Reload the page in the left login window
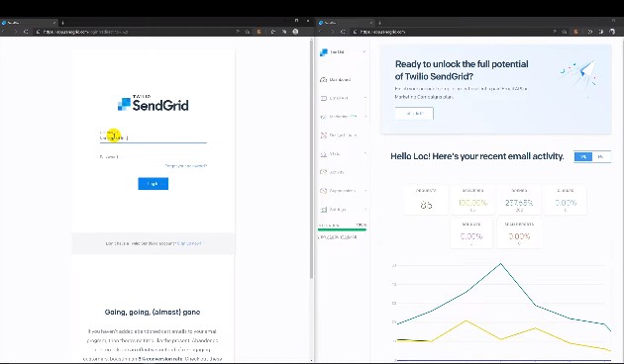The height and width of the screenshot is (364, 624). (26, 32)
